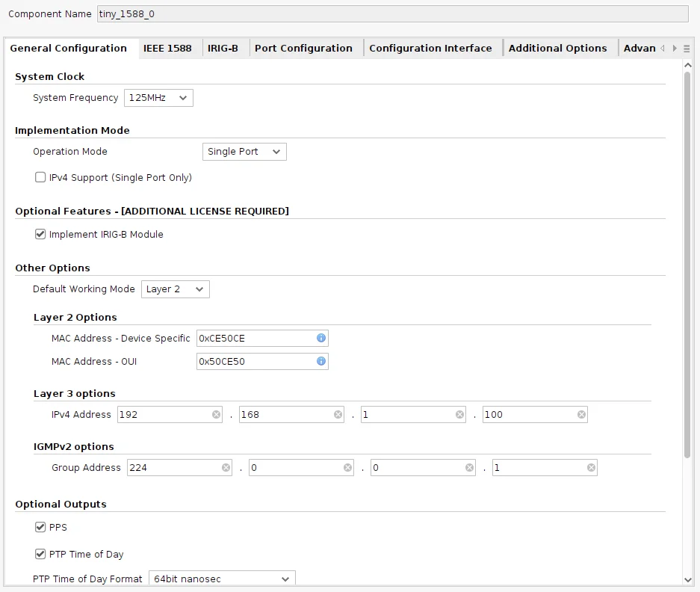Enable IPv4 Support (Single Port Only)
Image resolution: width=700 pixels, height=592 pixels.
pyautogui.click(x=40, y=178)
